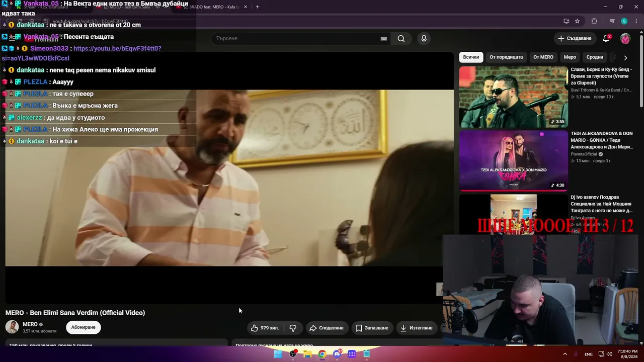Image resolution: width=644 pixels, height=362 pixels.
Task: Dislike the MERO video
Action: coord(293,328)
